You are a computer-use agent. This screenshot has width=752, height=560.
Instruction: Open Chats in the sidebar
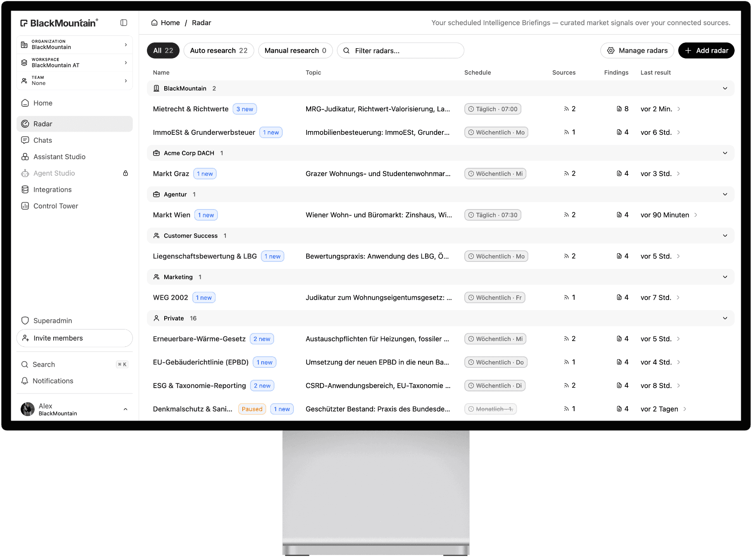[x=75, y=140]
